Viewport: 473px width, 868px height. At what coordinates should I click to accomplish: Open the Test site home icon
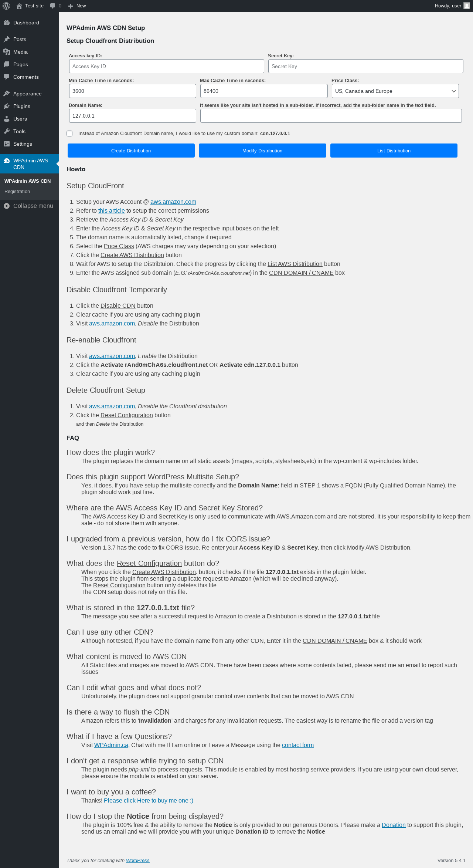(x=19, y=6)
